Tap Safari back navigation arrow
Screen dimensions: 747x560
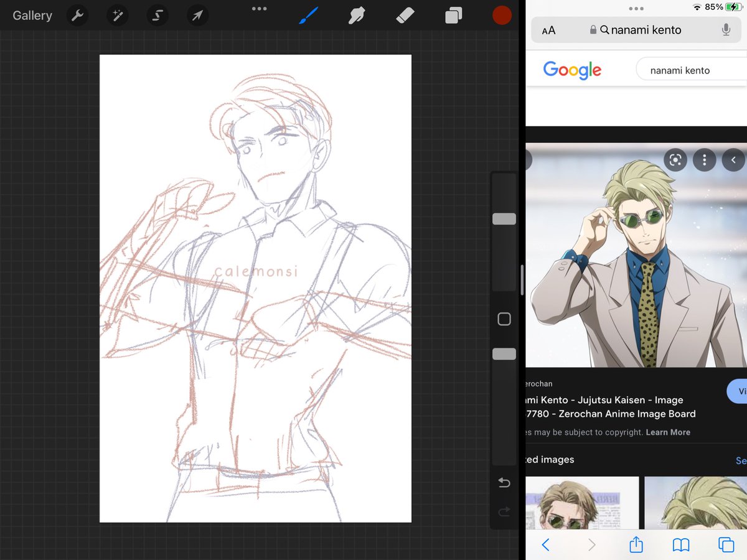click(x=545, y=545)
